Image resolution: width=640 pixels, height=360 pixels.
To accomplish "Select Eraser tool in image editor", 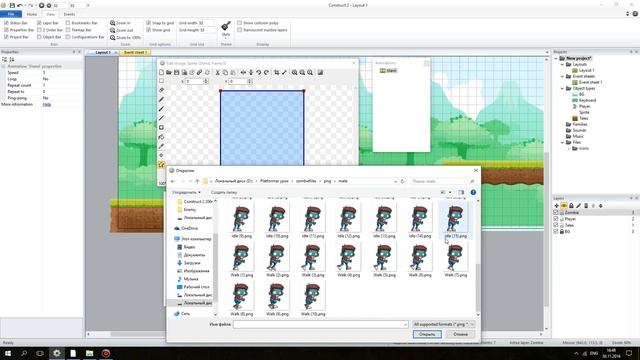I will coord(162,90).
